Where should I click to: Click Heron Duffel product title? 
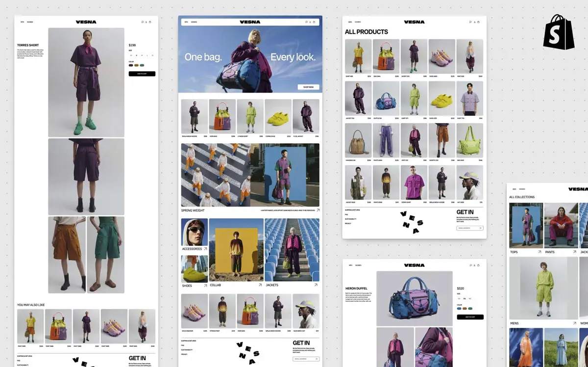point(357,288)
